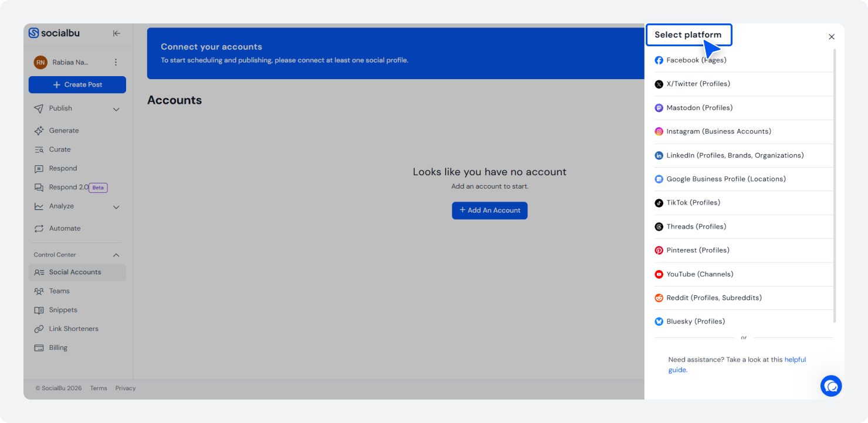The image size is (868, 423).
Task: Select TikTok (Profiles) platform
Action: pyautogui.click(x=744, y=203)
